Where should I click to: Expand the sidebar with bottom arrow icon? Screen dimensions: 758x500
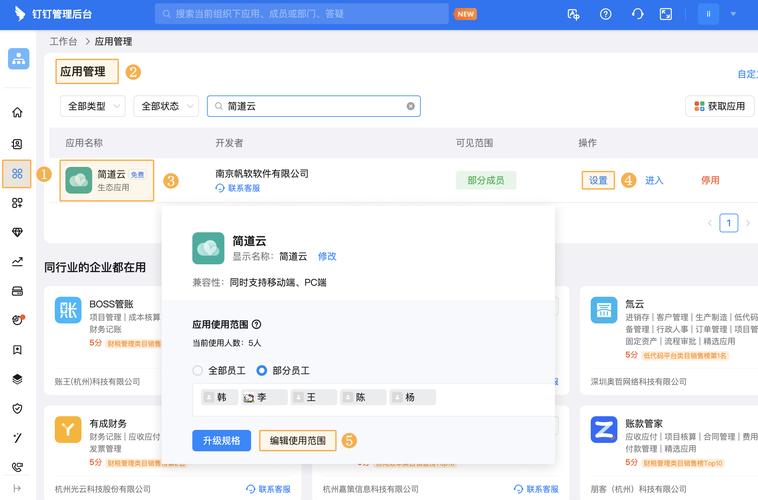point(17,488)
